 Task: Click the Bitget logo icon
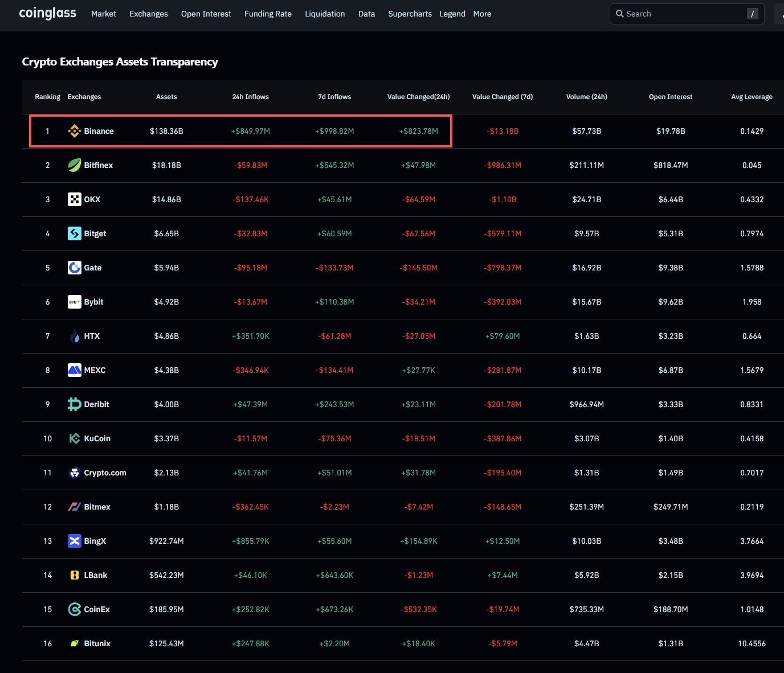(74, 233)
